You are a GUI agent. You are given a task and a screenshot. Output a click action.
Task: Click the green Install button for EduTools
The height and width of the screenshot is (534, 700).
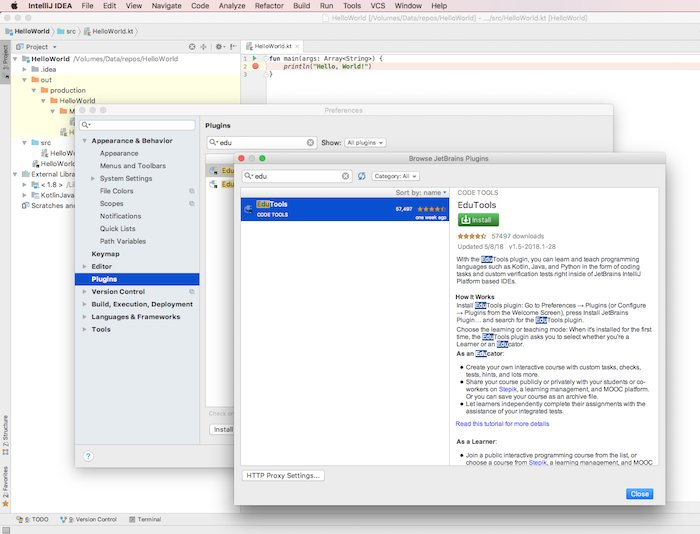(x=478, y=220)
